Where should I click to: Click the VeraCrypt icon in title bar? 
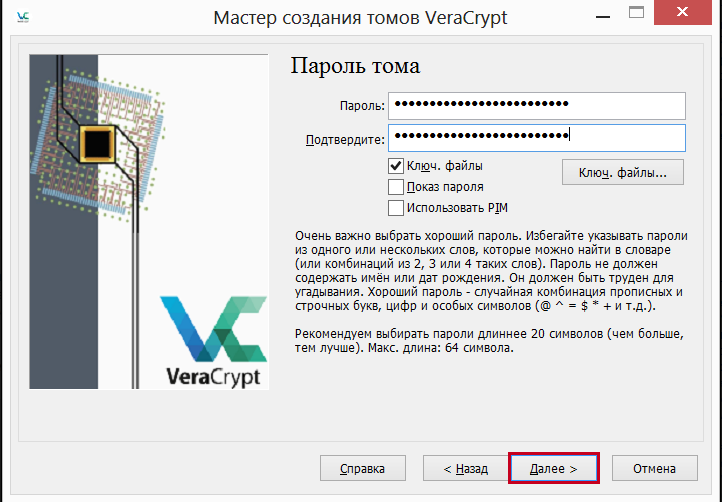(x=23, y=18)
